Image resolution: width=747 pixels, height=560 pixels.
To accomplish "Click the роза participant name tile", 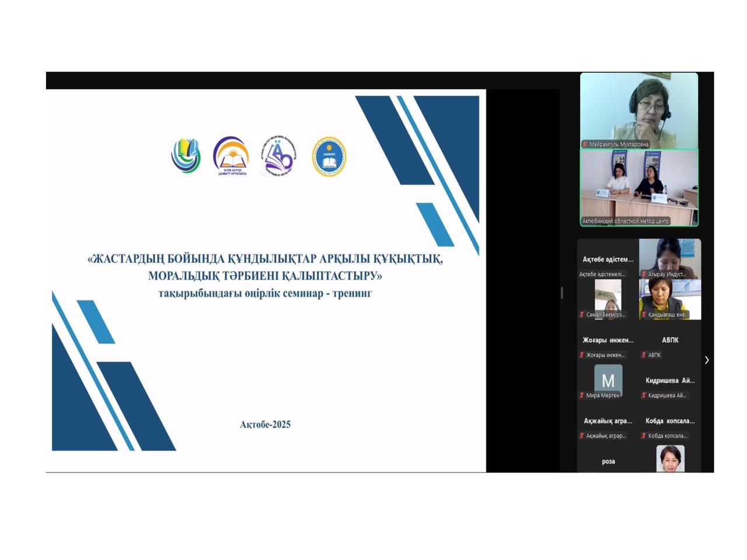I will click(608, 461).
